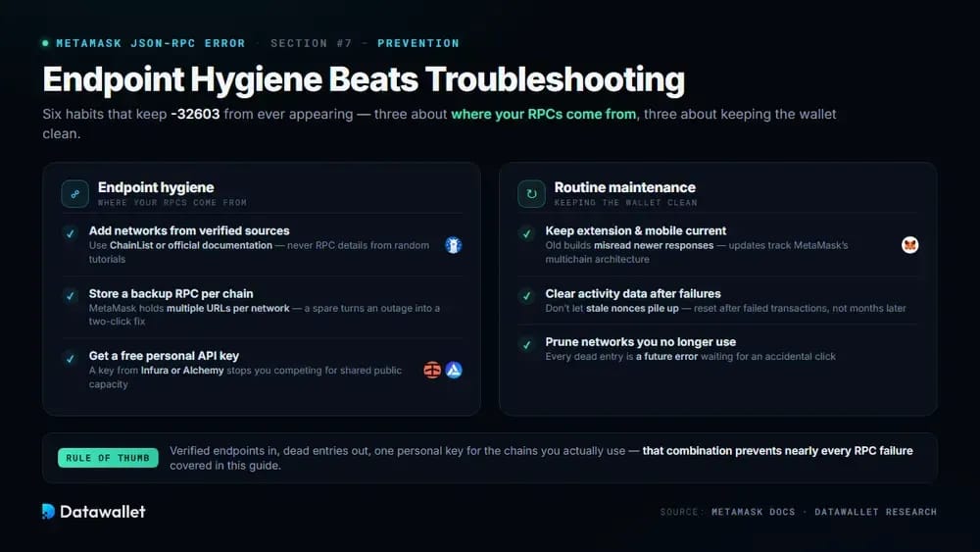
Task: Click the PREVENTION label in header
Action: 418,43
